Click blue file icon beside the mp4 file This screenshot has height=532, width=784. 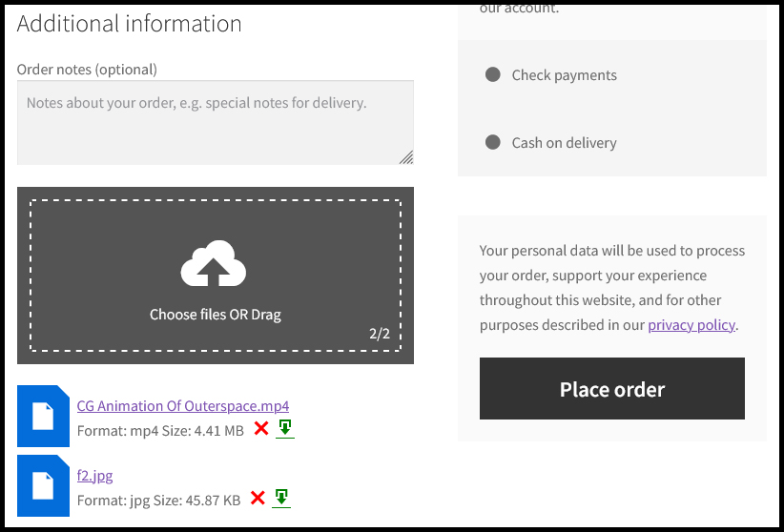44,416
